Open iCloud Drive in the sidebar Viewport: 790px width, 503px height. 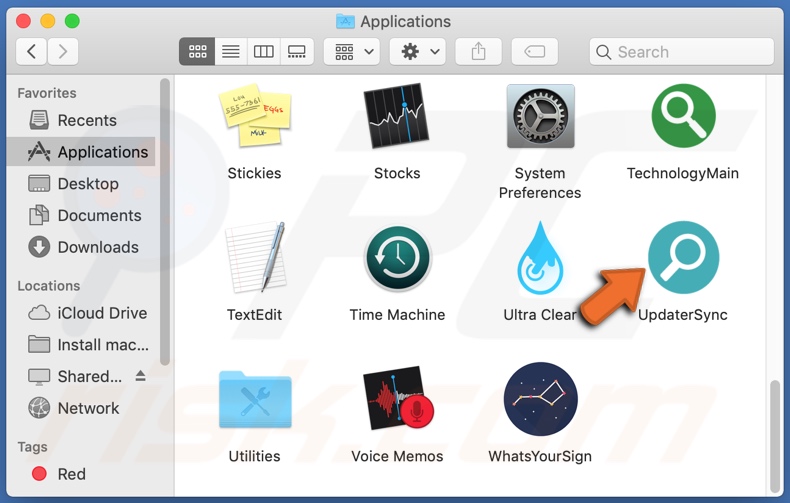[81, 313]
